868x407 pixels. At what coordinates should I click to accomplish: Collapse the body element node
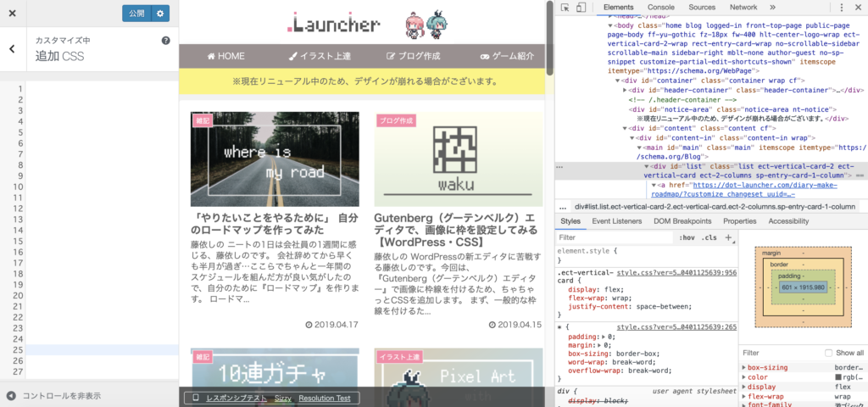pos(610,25)
